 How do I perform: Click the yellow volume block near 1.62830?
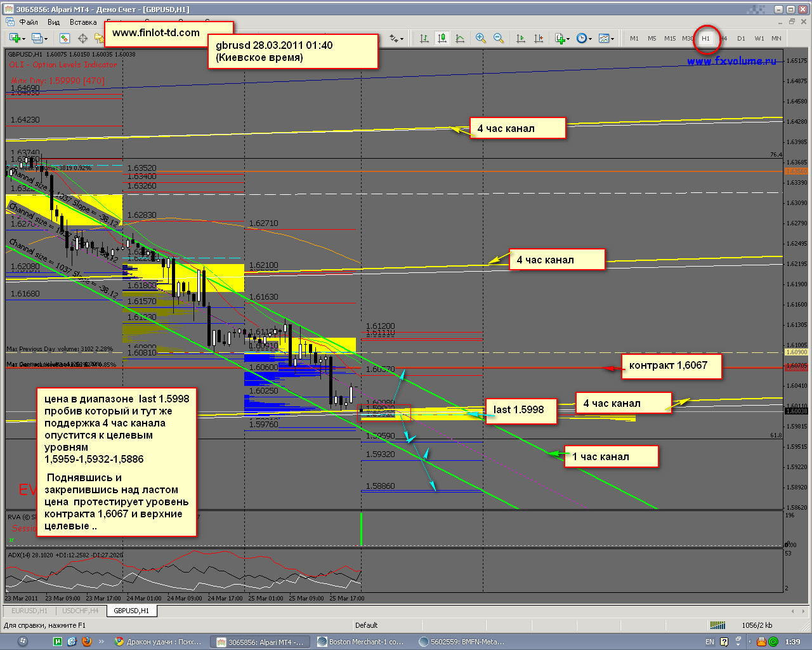63,209
